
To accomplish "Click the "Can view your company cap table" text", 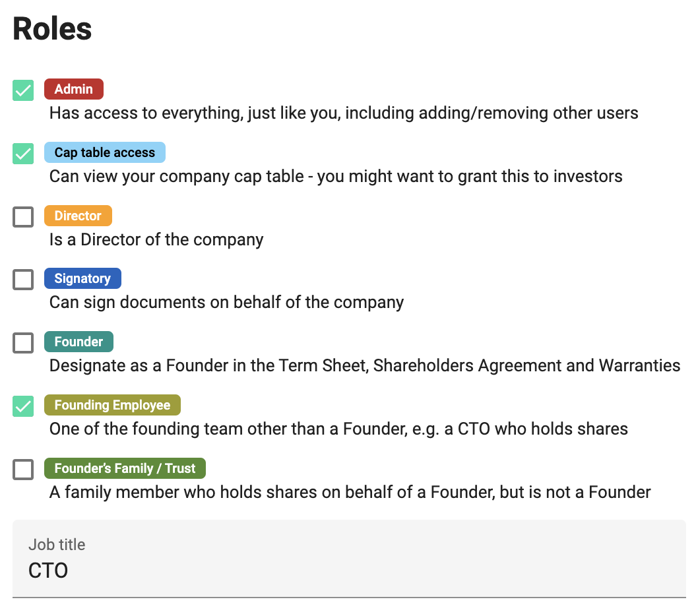I will pyautogui.click(x=336, y=176).
